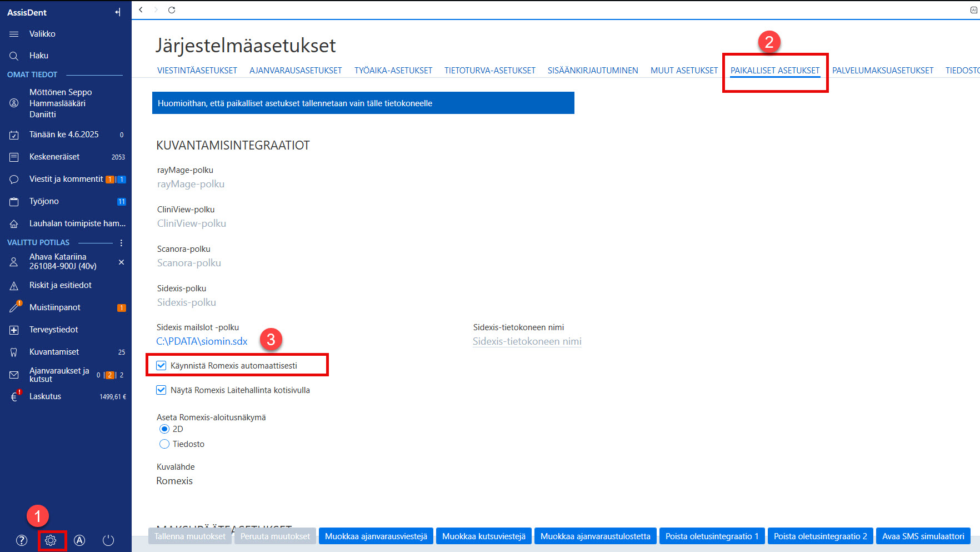The image size is (980, 552).
Task: Open Viestit ja kommentit speech bubble icon
Action: 14,180
